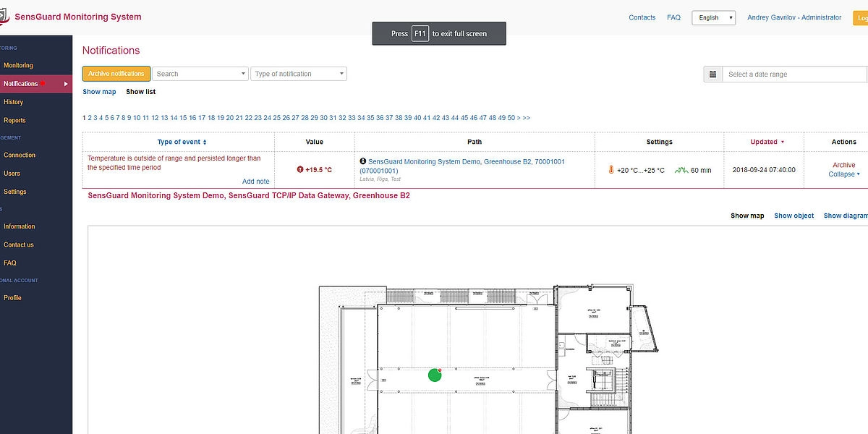
Task: Click the Add note link
Action: click(255, 182)
